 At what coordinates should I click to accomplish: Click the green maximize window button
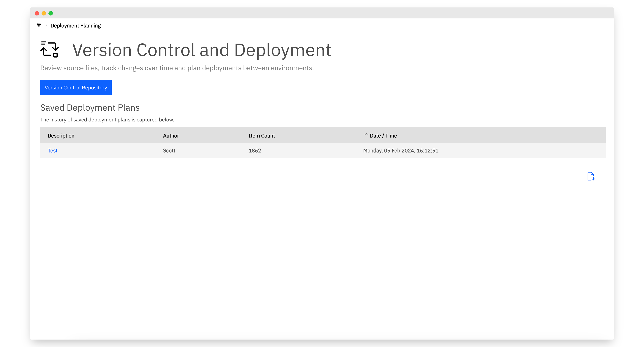click(x=51, y=13)
